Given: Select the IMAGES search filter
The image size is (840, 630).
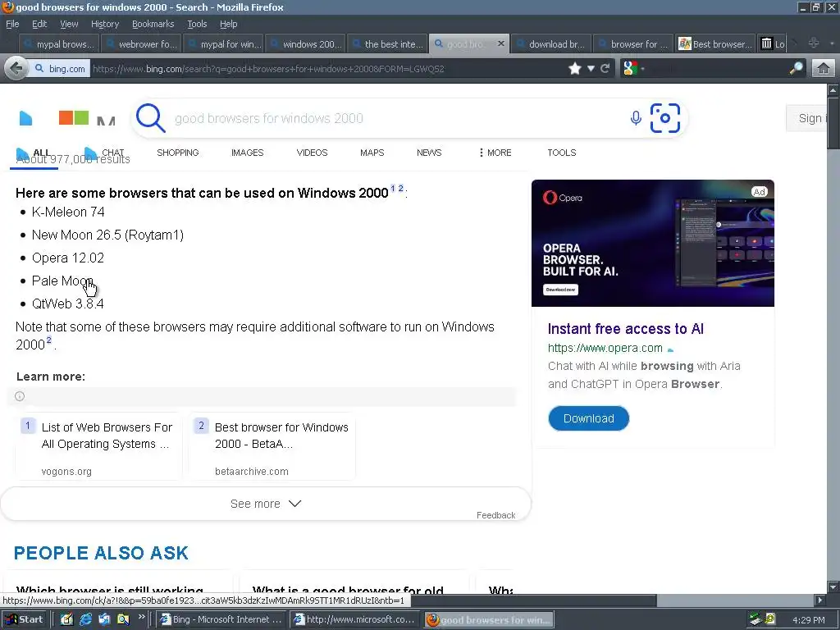Looking at the screenshot, I should [x=248, y=153].
